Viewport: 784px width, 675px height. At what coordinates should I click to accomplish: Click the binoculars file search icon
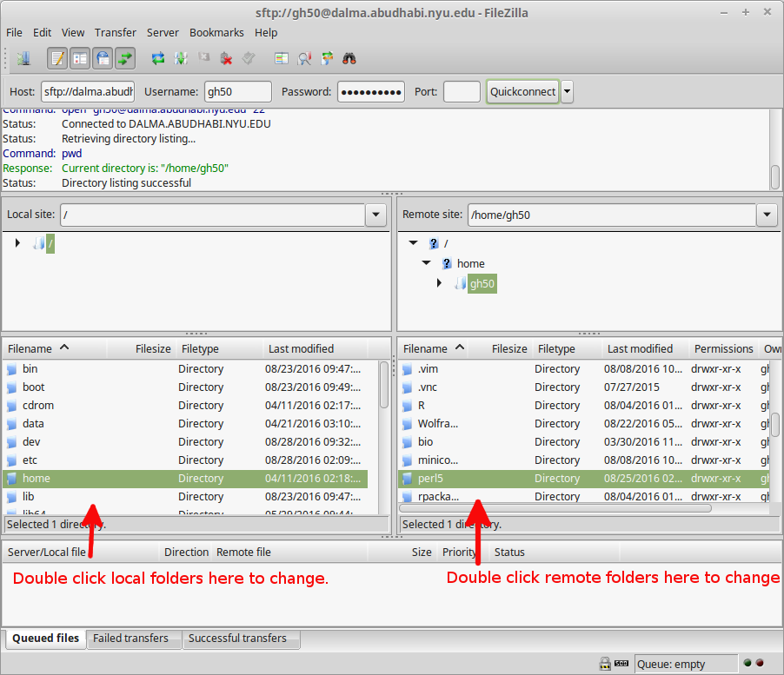point(350,59)
